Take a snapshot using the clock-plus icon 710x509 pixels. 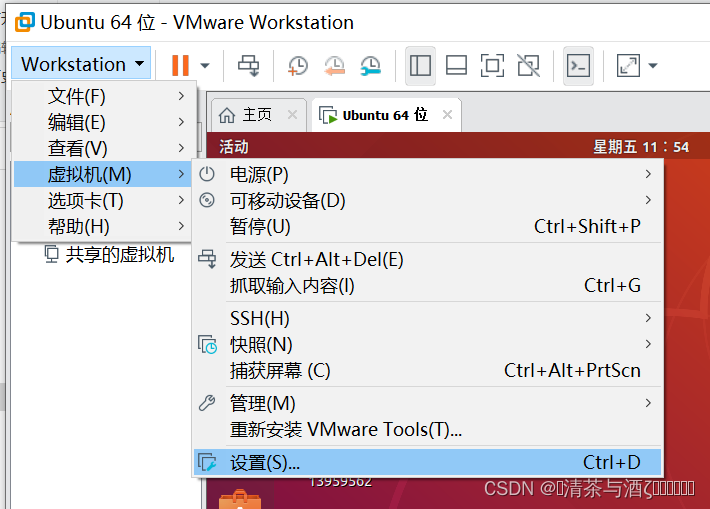coord(297,66)
